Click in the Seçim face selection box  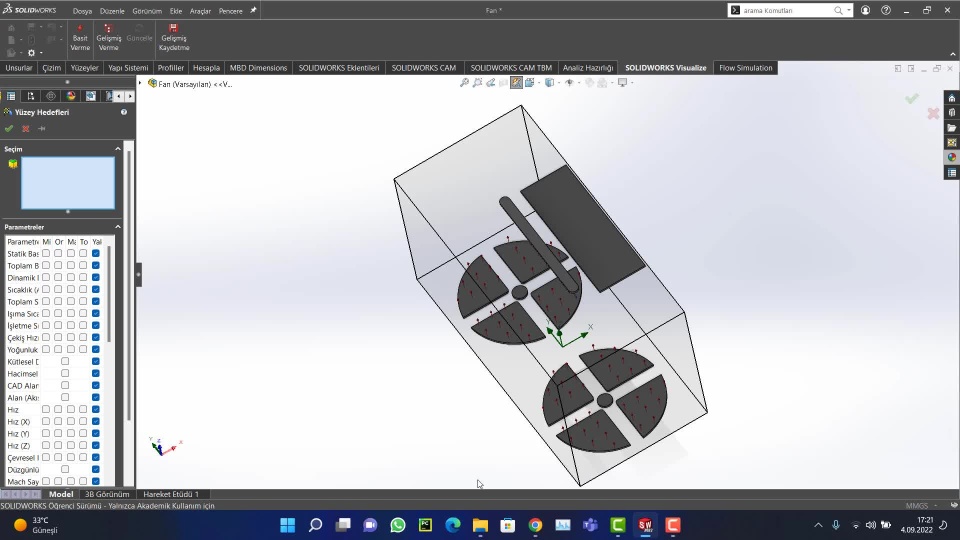pos(68,183)
